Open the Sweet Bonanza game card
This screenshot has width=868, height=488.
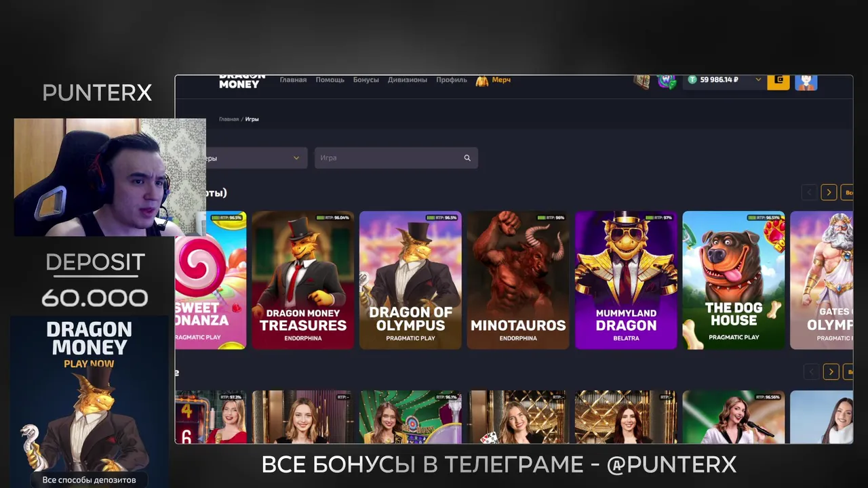tap(211, 280)
